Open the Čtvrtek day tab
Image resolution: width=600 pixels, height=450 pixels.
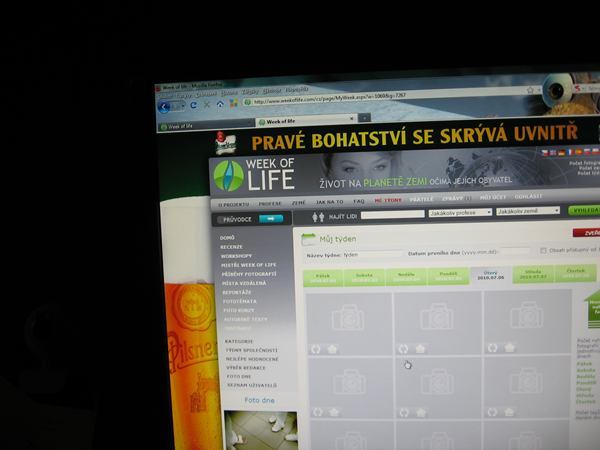coord(576,273)
